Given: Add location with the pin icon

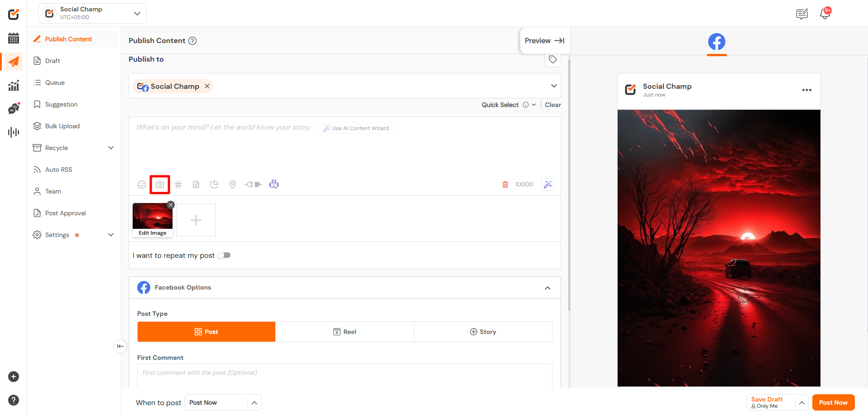Looking at the screenshot, I should pos(232,184).
